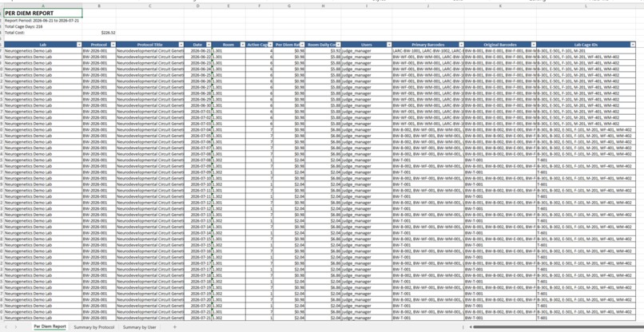Select the Total Cost: label cell

click(43, 33)
